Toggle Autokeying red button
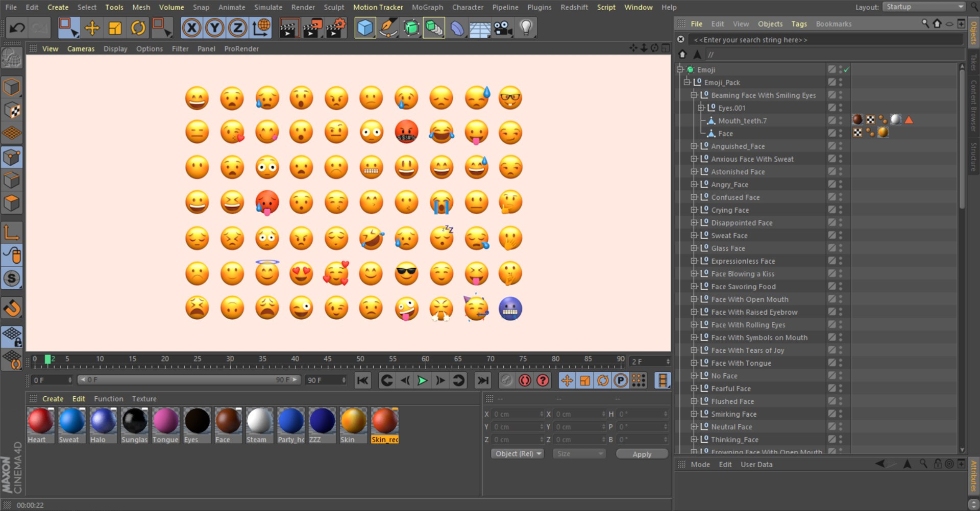Viewport: 980px width, 511px height. (525, 380)
